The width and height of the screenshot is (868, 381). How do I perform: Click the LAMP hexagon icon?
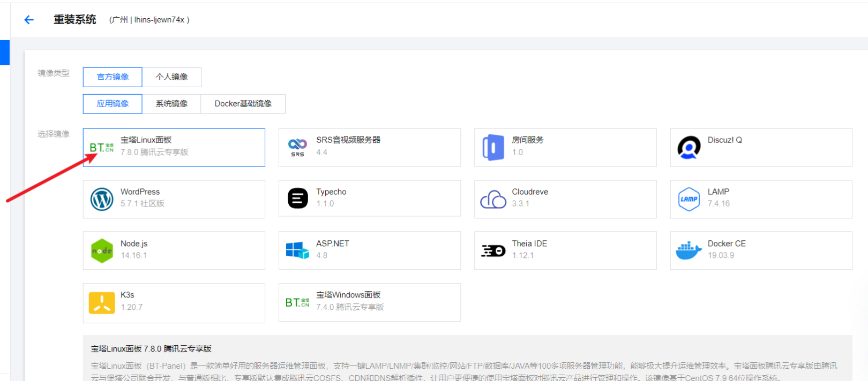689,199
